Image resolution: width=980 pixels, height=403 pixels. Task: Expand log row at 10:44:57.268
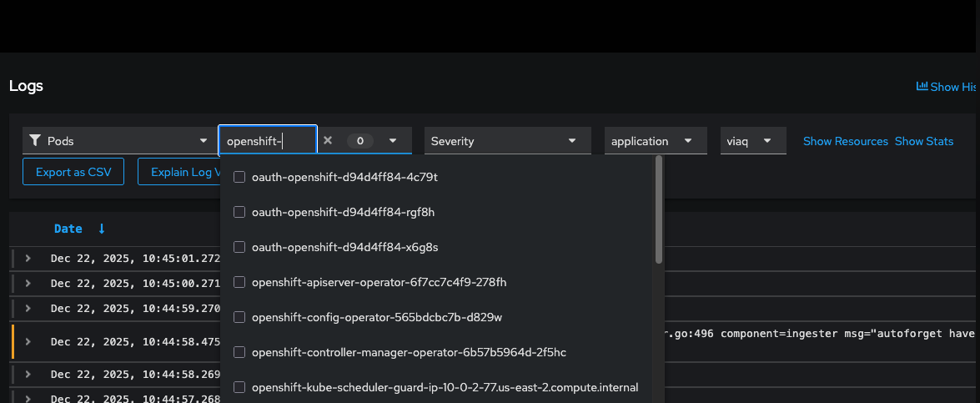[x=28, y=397]
